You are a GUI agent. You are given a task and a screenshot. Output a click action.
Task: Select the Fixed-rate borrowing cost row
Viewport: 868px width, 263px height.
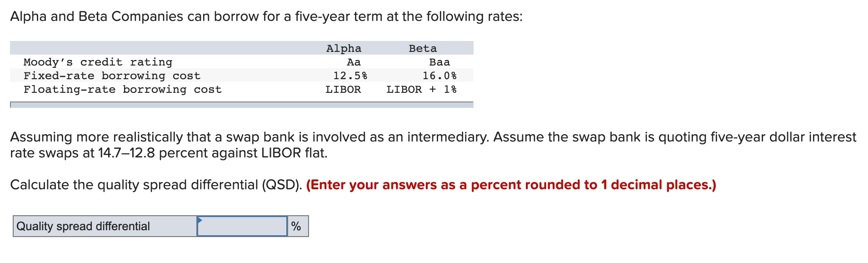(112, 76)
